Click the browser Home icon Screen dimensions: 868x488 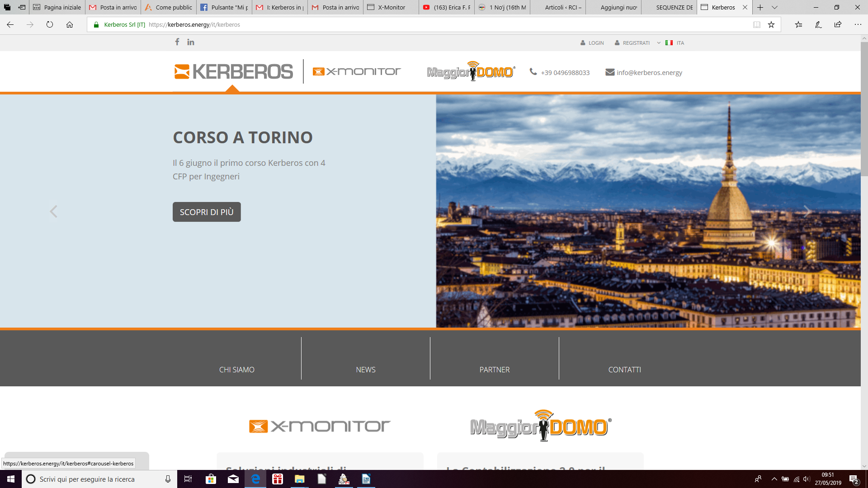click(x=70, y=25)
